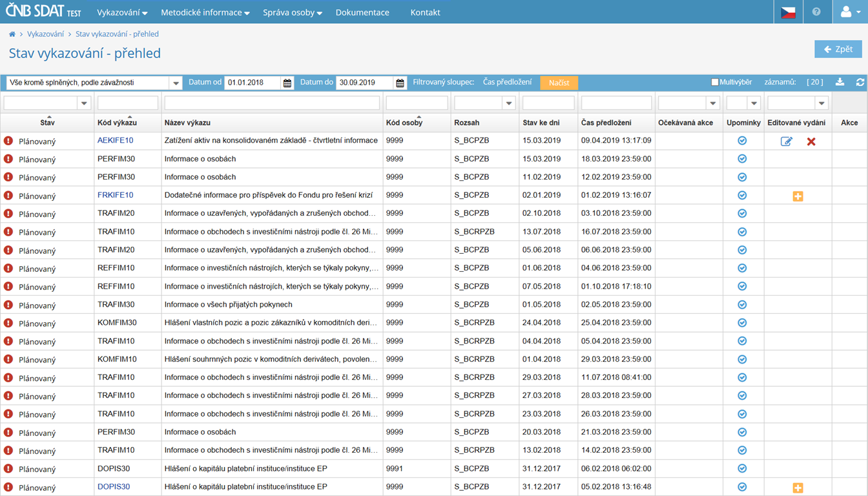Sort by Kód osoby column header
The height and width of the screenshot is (496, 868).
(404, 122)
